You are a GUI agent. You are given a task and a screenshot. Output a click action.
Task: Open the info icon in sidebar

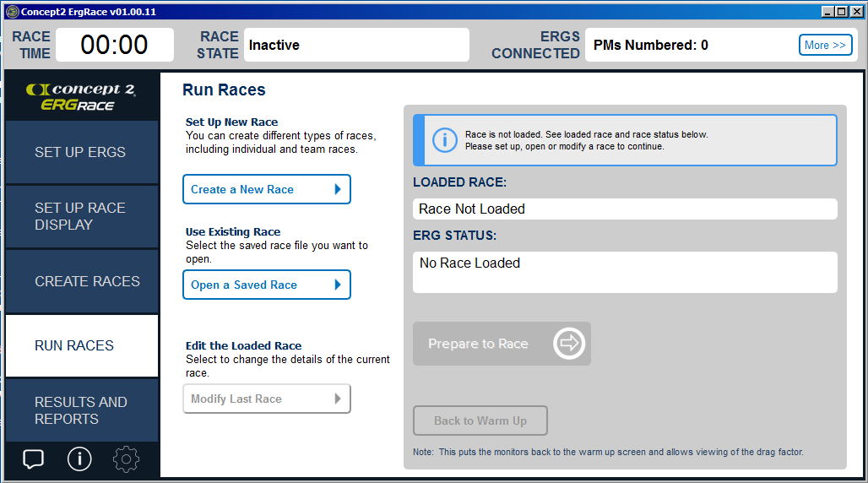[x=79, y=459]
